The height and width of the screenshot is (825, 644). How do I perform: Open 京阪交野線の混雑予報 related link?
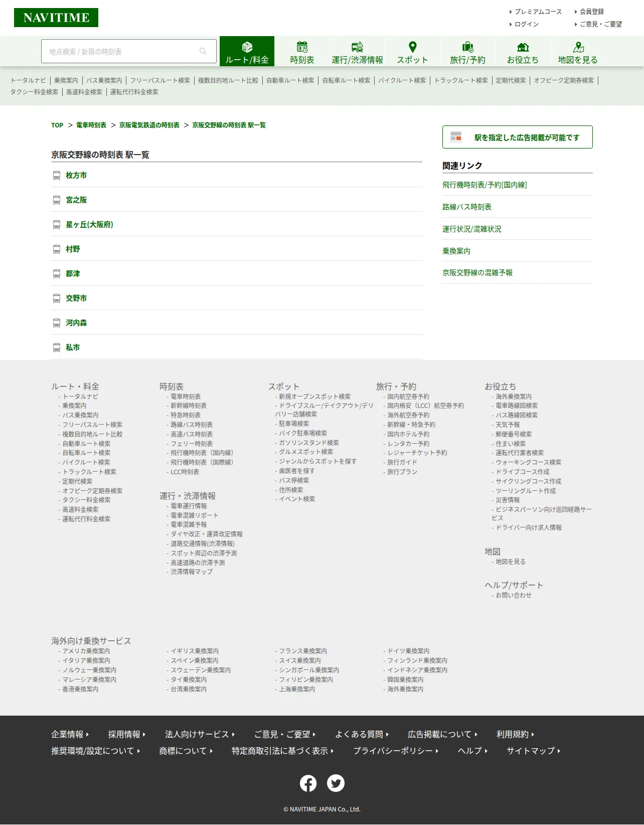(x=477, y=273)
